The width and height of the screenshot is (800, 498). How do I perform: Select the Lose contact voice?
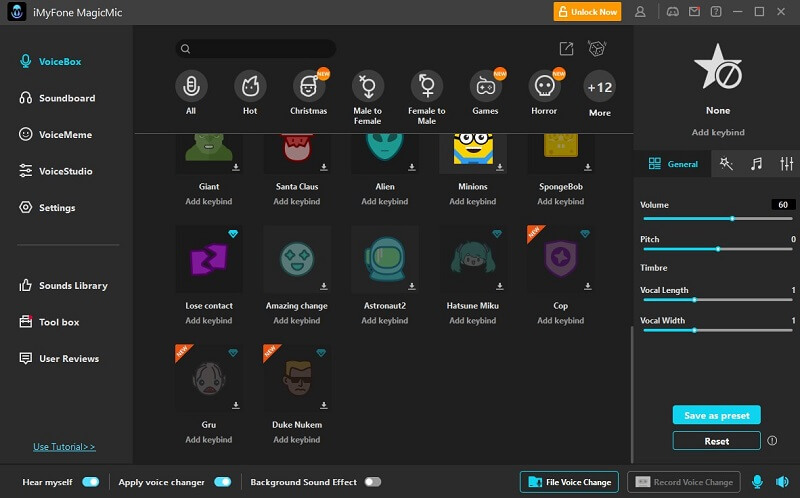click(209, 259)
